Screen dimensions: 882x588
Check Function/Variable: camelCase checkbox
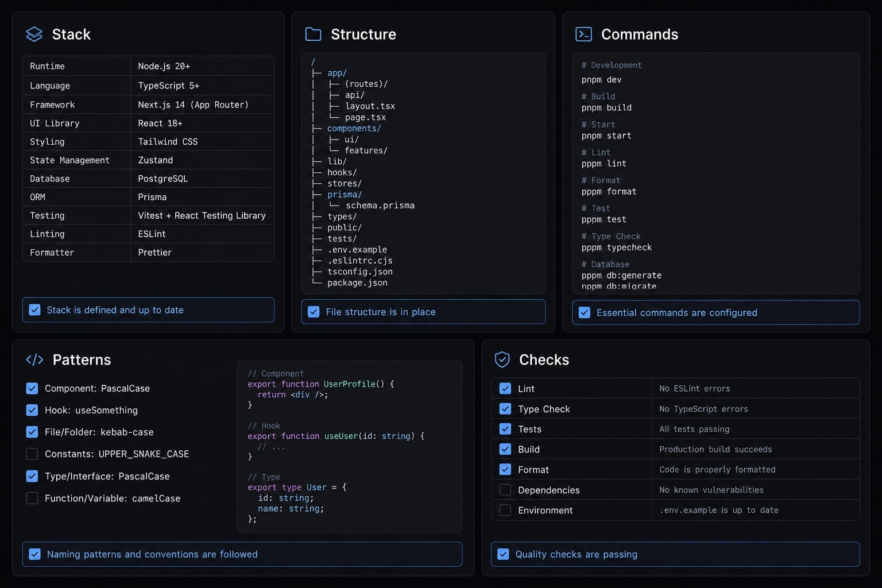32,498
